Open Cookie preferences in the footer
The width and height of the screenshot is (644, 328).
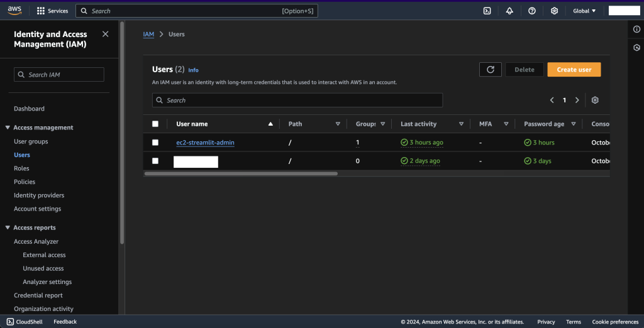click(615, 322)
